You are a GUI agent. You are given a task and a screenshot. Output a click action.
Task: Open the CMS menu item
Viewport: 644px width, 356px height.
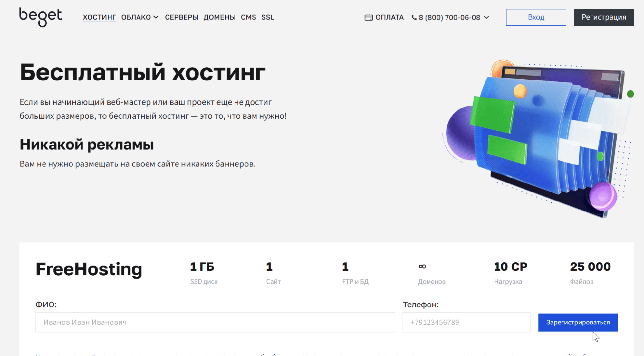(248, 17)
